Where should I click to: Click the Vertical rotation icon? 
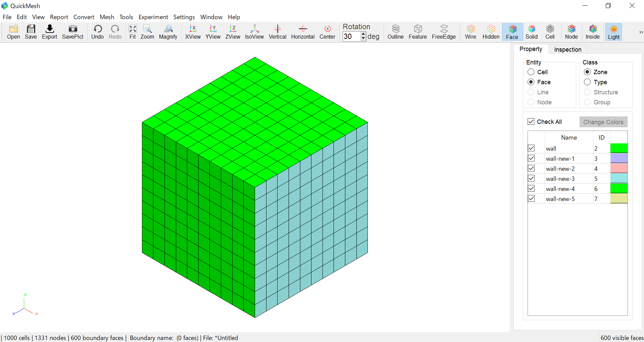pos(278,32)
